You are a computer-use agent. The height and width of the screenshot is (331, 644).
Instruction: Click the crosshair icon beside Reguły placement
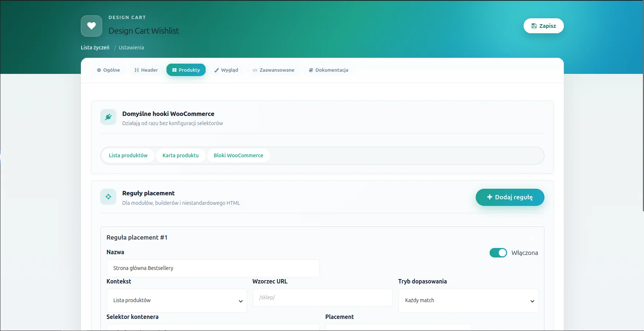pyautogui.click(x=108, y=197)
